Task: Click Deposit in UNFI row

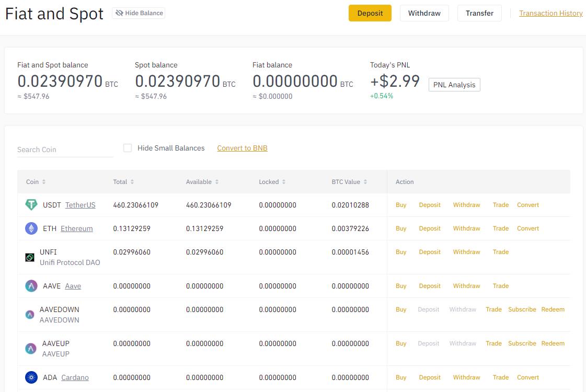Action: click(429, 252)
